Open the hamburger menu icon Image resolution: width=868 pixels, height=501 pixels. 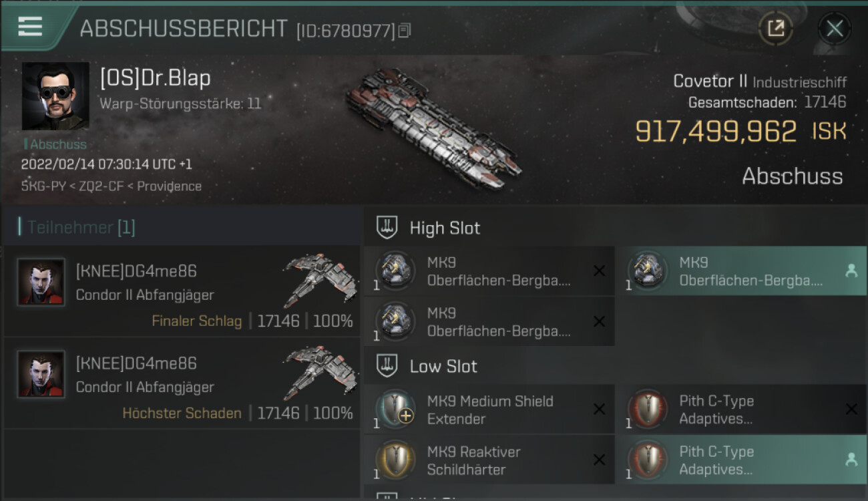30,26
